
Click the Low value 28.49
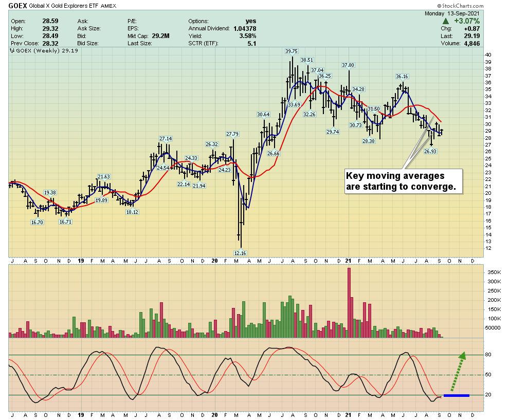coord(50,36)
